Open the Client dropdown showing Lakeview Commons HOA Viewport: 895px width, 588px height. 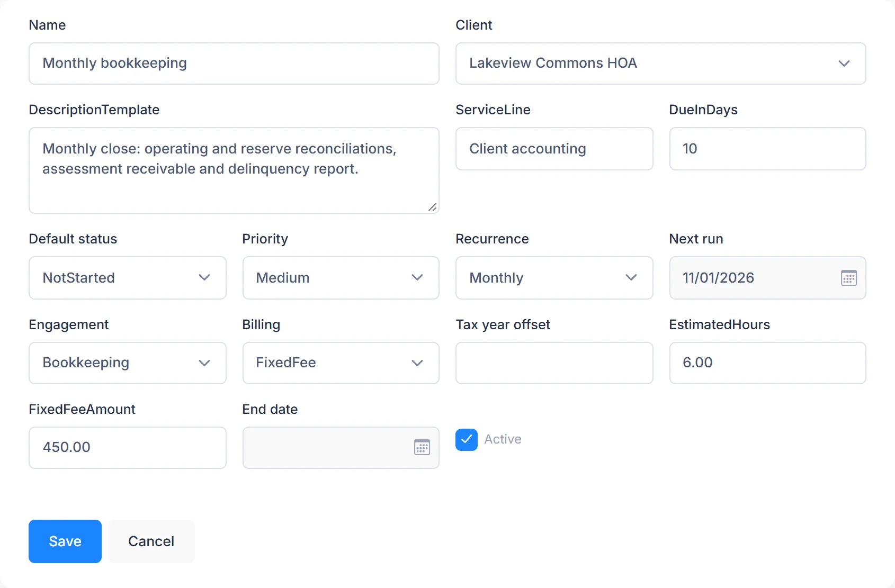(660, 64)
